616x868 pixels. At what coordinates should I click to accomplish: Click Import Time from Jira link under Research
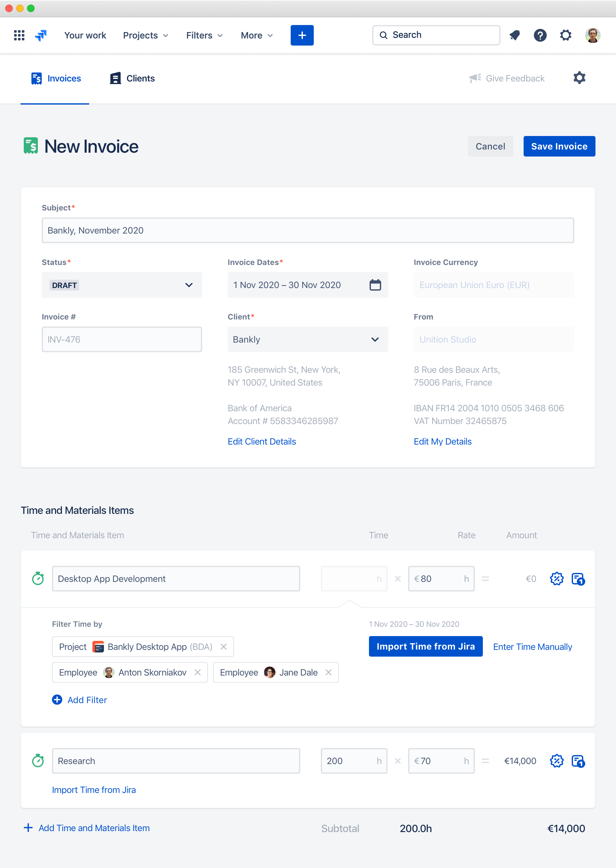(x=94, y=789)
